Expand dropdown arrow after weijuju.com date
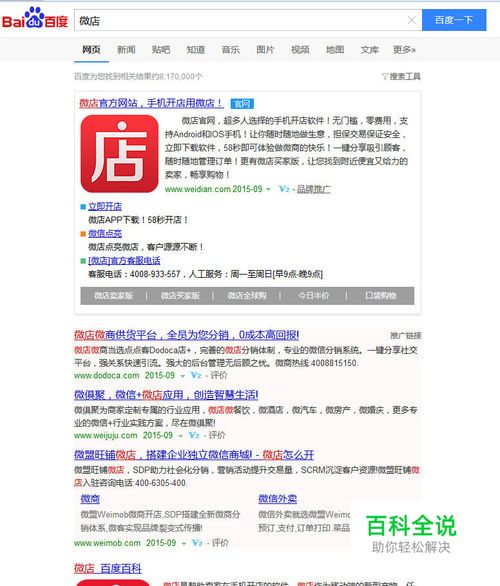The image size is (500, 586). pos(180,435)
